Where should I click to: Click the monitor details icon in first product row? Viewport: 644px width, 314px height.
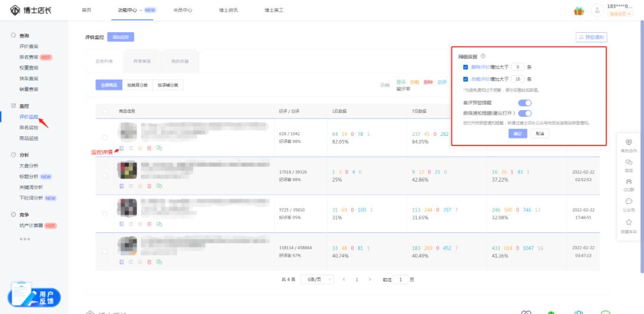(x=122, y=148)
